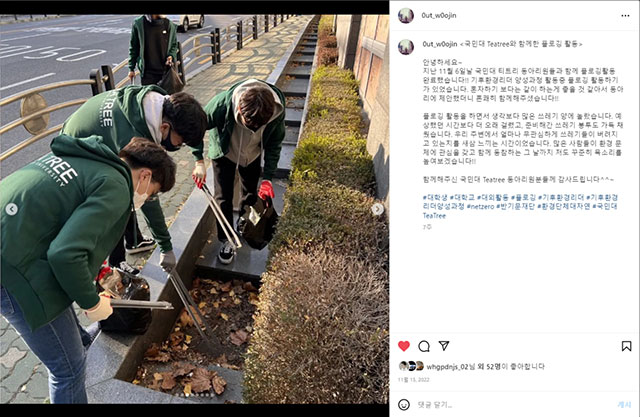The image size is (640, 417).
Task: Open the #플로깅 hashtag link
Action: pyautogui.click(x=523, y=197)
